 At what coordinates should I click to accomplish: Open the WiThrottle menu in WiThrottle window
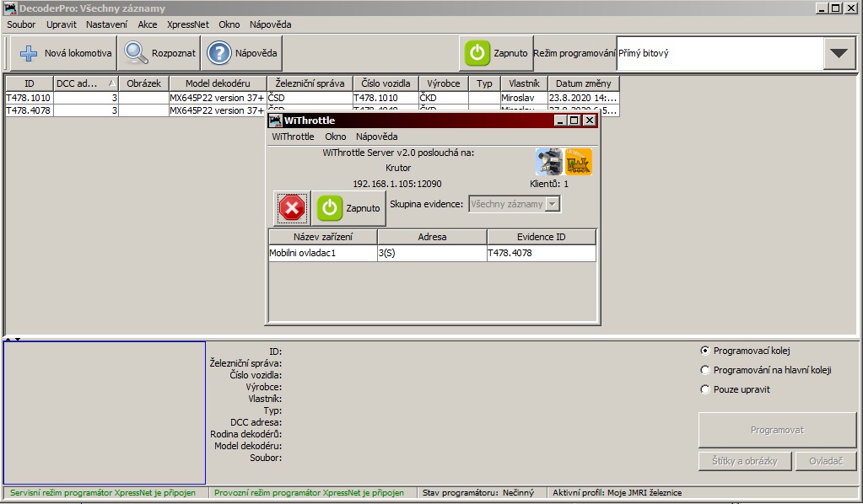point(294,137)
